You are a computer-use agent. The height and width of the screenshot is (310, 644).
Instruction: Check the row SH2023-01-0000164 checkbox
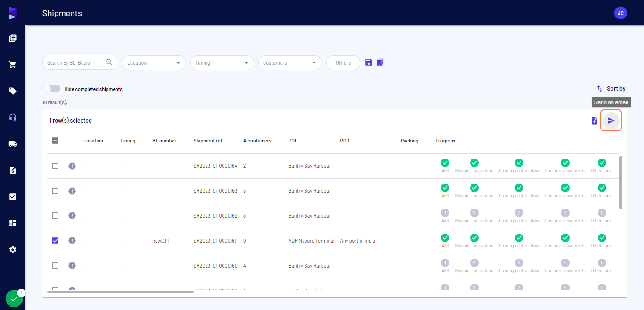55,166
